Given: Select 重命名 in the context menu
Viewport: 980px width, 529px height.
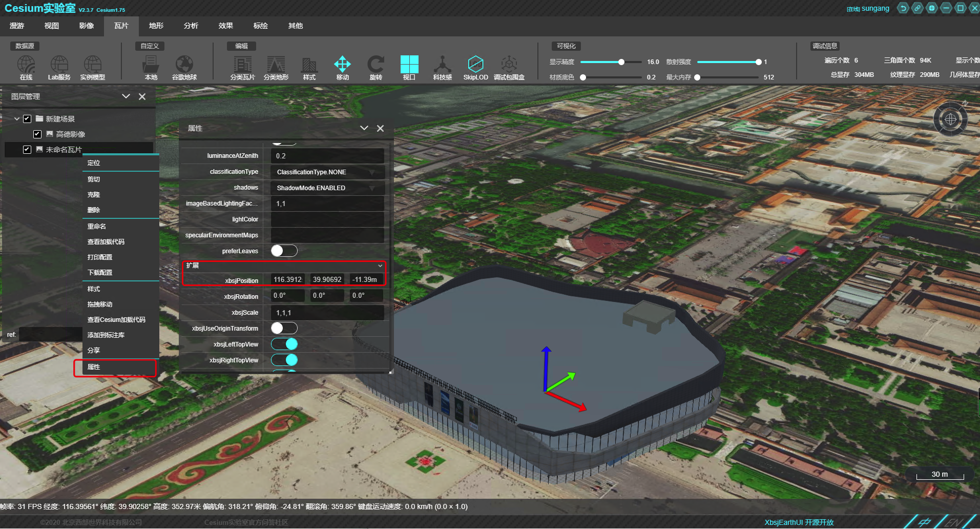Looking at the screenshot, I should (x=97, y=227).
